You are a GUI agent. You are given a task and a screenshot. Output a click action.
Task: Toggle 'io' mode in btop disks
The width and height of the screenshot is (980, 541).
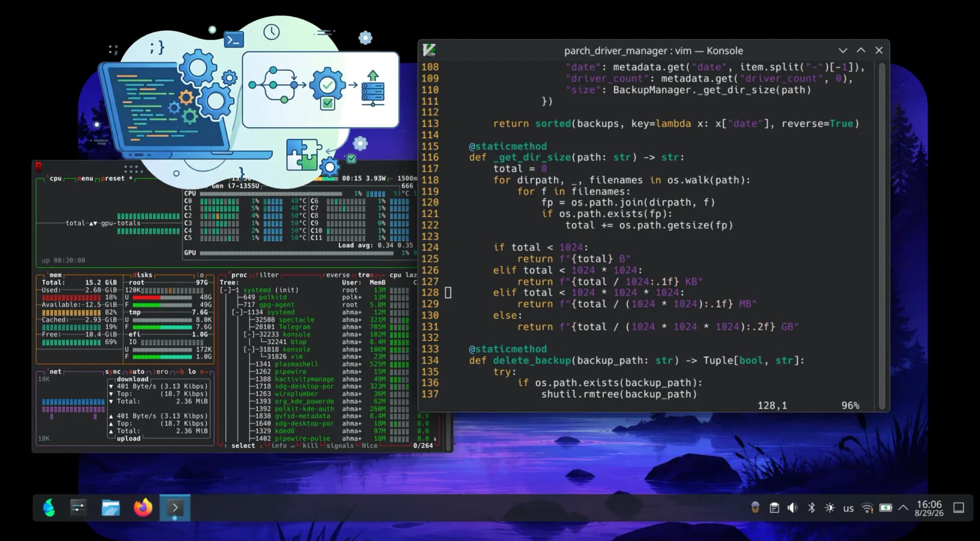point(201,275)
